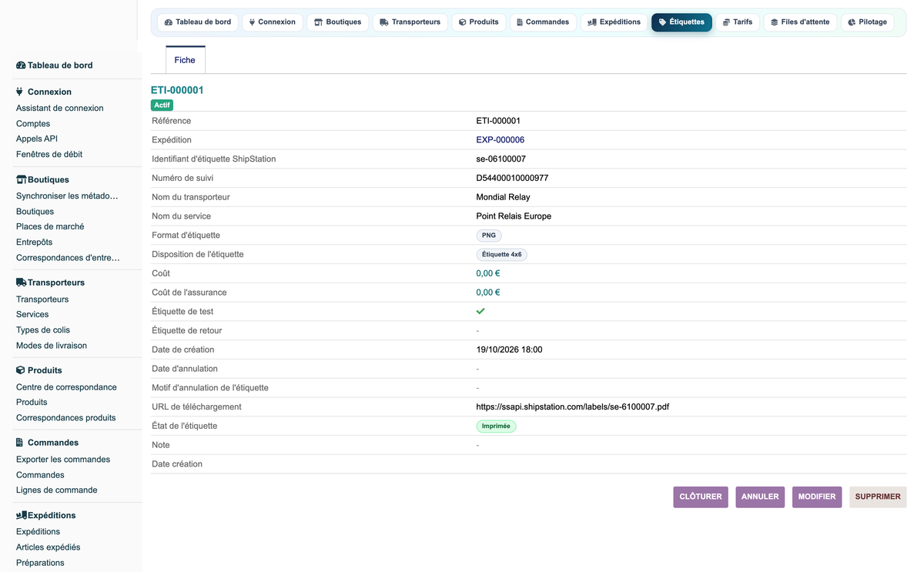
Task: Go to Entrepôts in sidebar
Action: coord(35,242)
